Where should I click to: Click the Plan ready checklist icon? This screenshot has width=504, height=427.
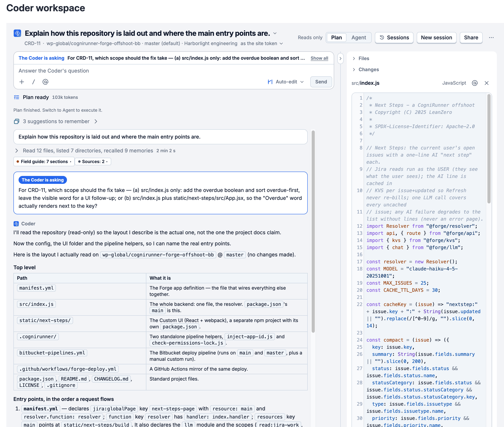point(16,97)
